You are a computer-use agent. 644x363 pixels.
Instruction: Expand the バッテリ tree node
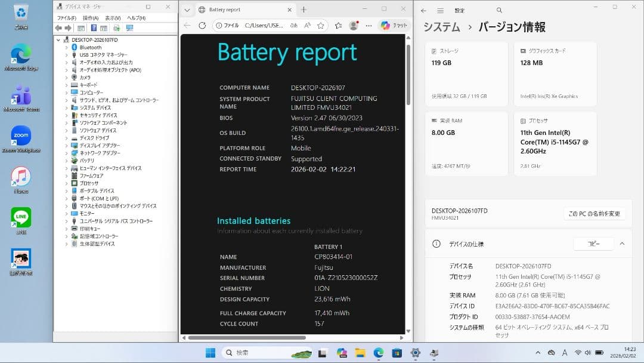point(67,161)
